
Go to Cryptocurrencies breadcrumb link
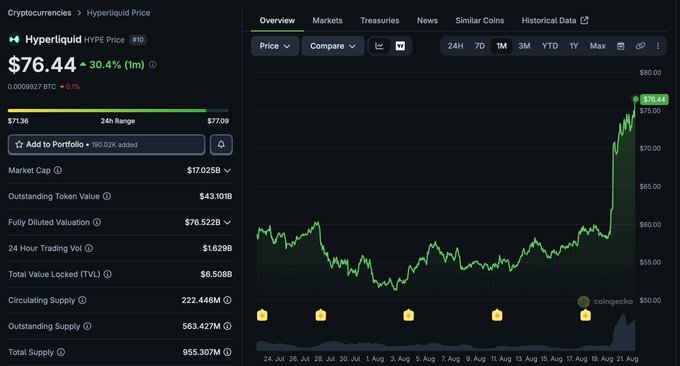coord(39,13)
